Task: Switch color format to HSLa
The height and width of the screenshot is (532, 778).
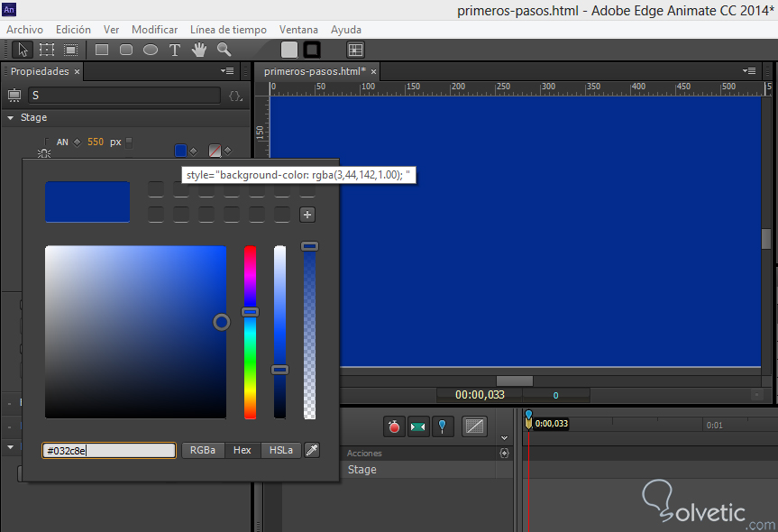Action: (x=280, y=450)
